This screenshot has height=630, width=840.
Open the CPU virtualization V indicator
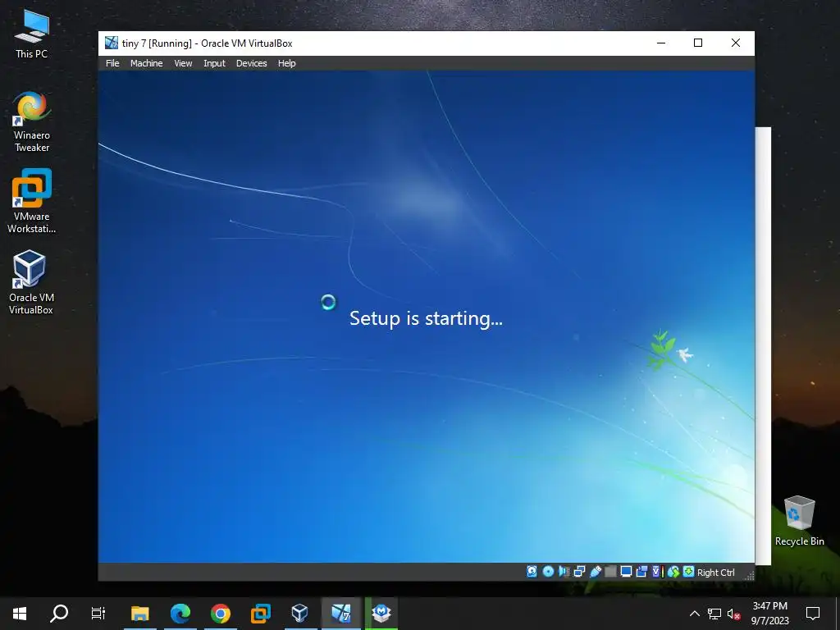(x=658, y=572)
